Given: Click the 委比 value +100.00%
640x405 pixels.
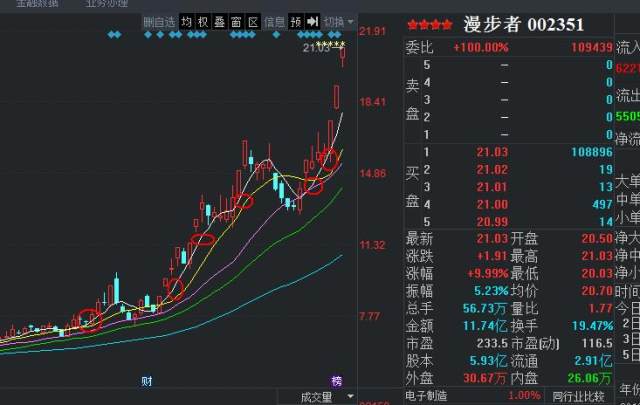Looking at the screenshot, I should point(481,47).
